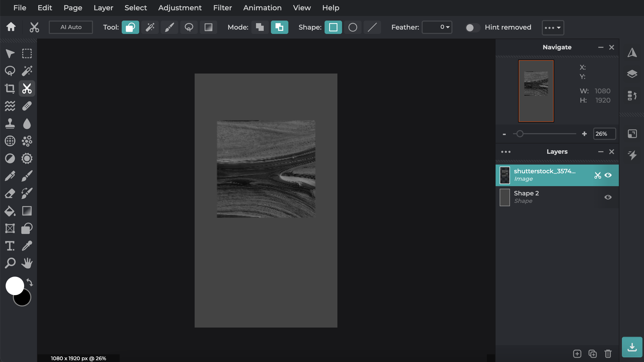Duplicate the selected layer
The width and height of the screenshot is (644, 362).
[593, 354]
